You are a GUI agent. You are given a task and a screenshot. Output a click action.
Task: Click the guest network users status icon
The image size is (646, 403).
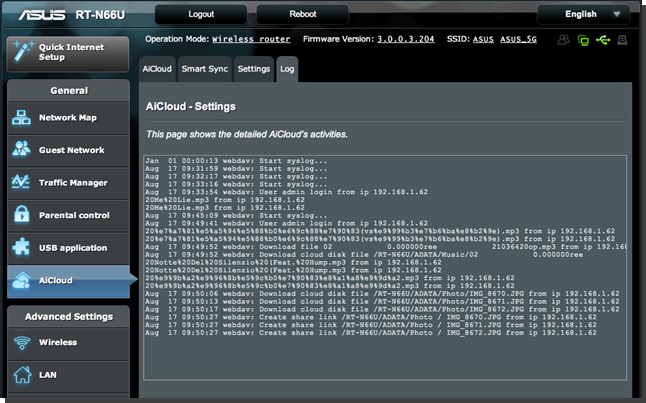pos(564,40)
